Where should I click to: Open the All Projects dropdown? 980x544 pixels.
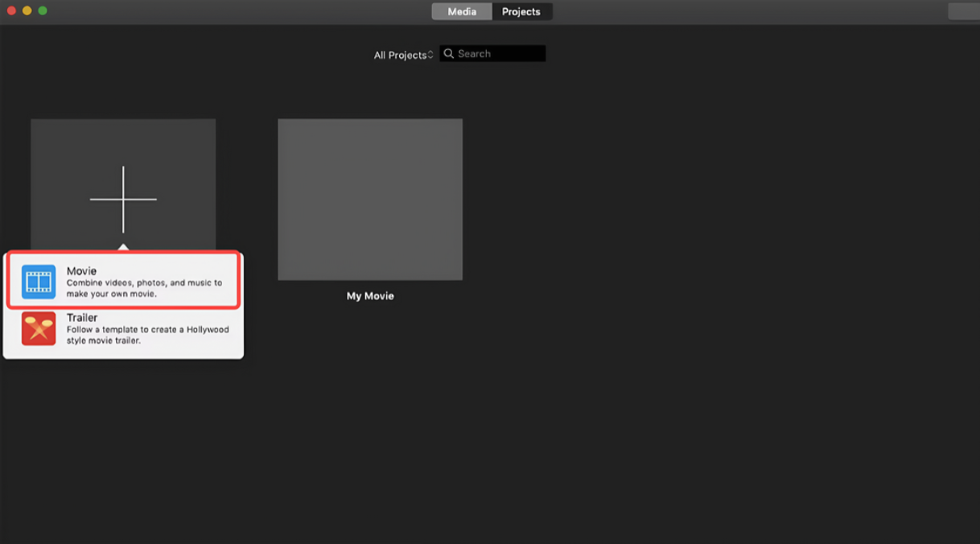pos(404,55)
